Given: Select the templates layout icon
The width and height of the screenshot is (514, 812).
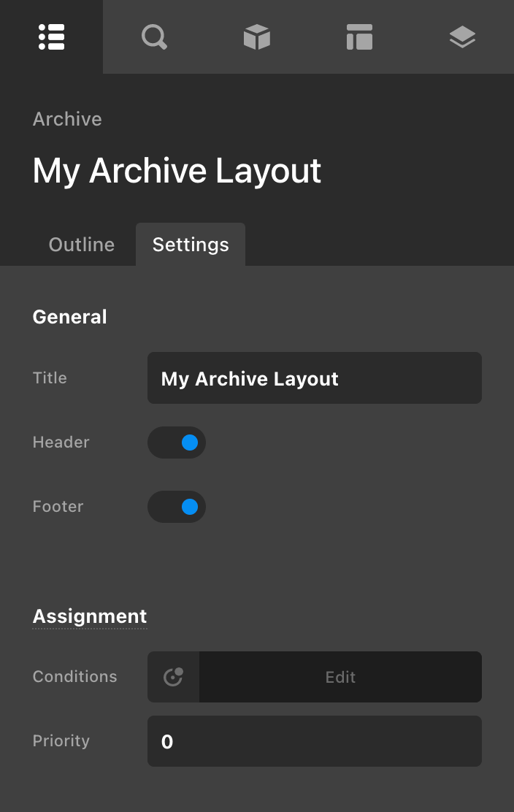Looking at the screenshot, I should tap(359, 37).
